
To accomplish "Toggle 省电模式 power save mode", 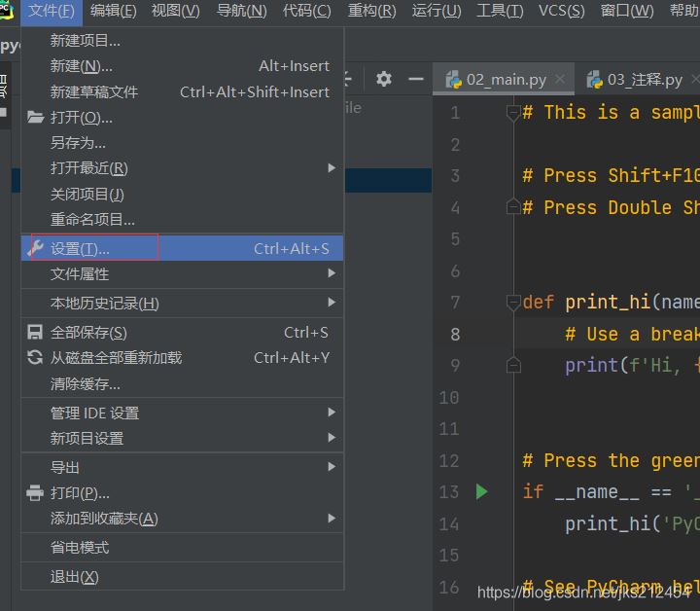I will (80, 548).
